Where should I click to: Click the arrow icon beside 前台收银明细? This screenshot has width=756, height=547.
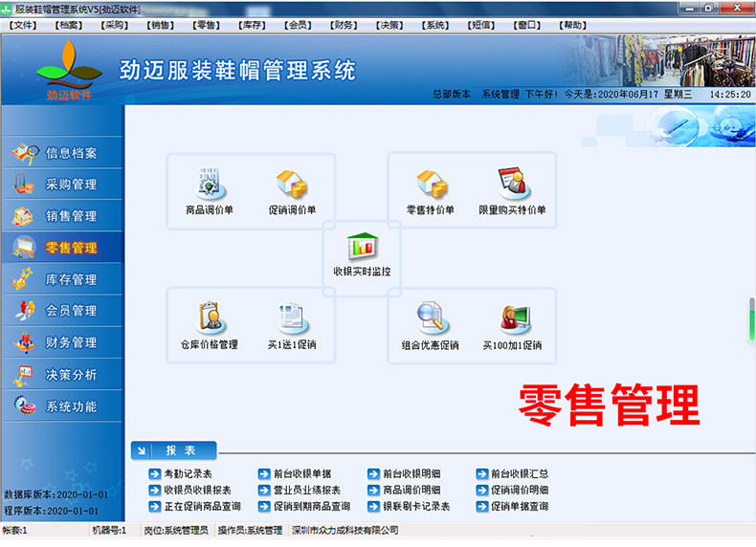click(x=373, y=473)
